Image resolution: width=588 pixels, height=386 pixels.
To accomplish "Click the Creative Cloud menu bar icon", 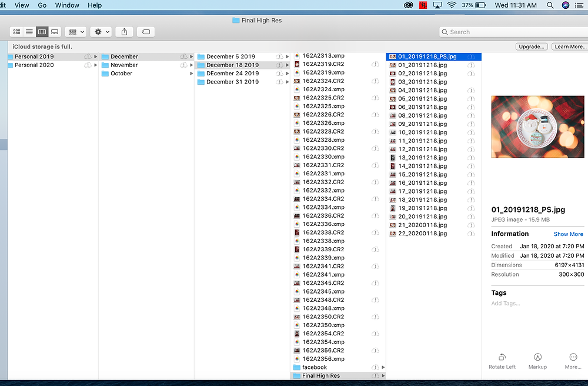I will click(x=409, y=5).
